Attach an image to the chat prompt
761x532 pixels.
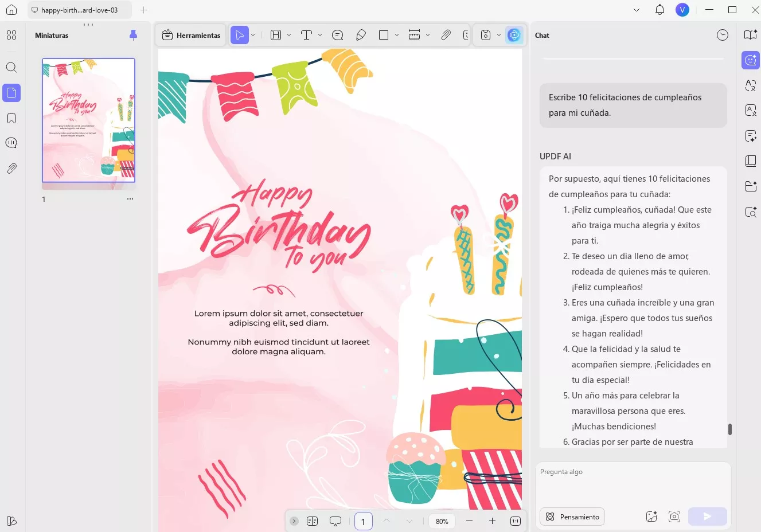[651, 517]
